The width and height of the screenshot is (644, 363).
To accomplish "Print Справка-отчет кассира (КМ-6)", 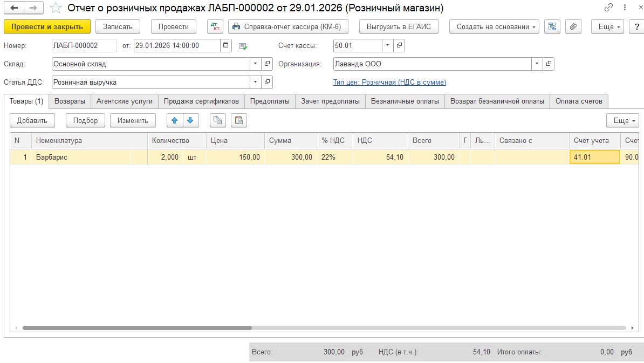I will pos(289,26).
